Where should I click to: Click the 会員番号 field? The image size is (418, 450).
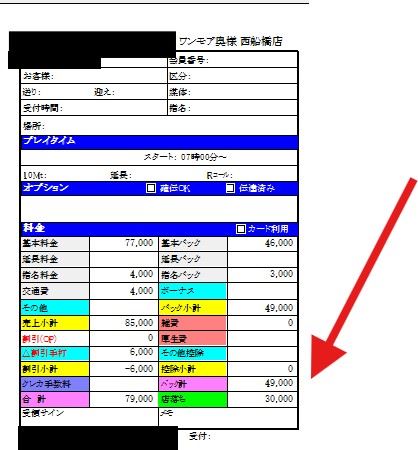tap(232, 60)
